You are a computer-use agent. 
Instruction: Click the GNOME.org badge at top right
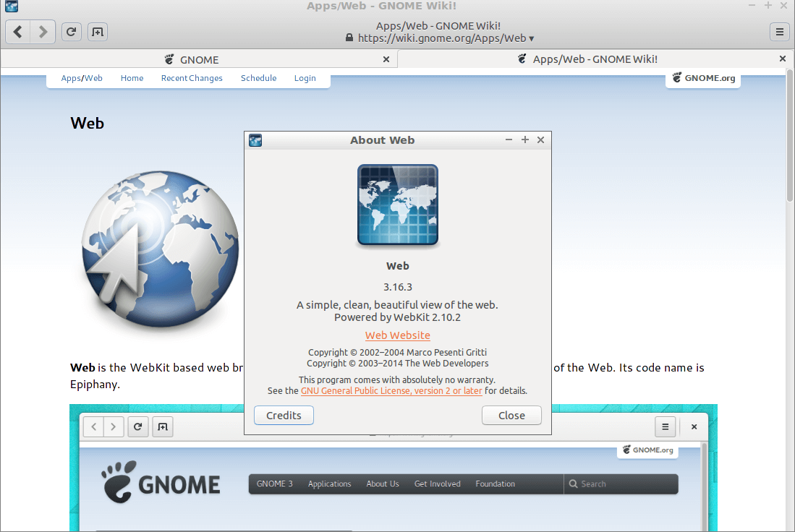coord(703,78)
